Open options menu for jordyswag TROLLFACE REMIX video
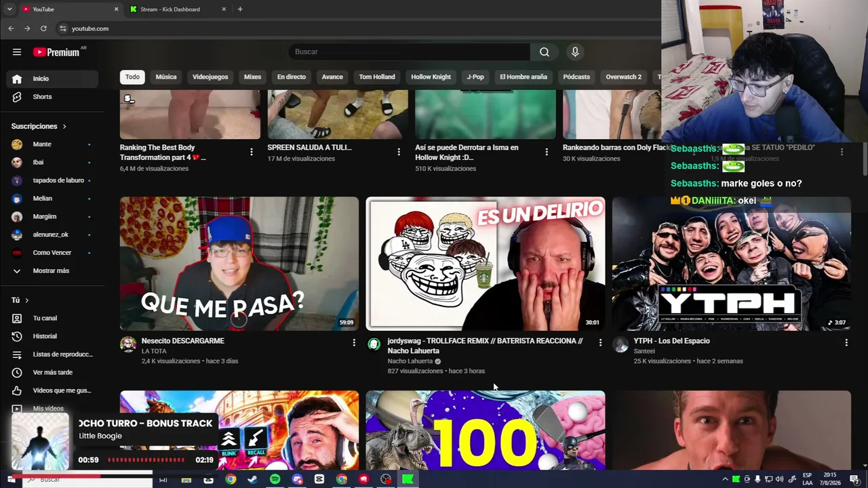 [x=600, y=343]
